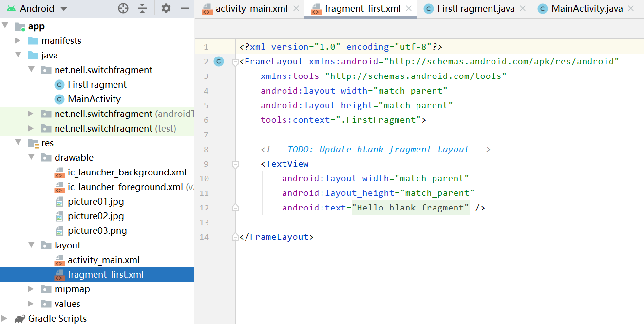Expand the net.nell.switchfragment (test) package
Viewport: 644px width, 324px height.
point(31,129)
